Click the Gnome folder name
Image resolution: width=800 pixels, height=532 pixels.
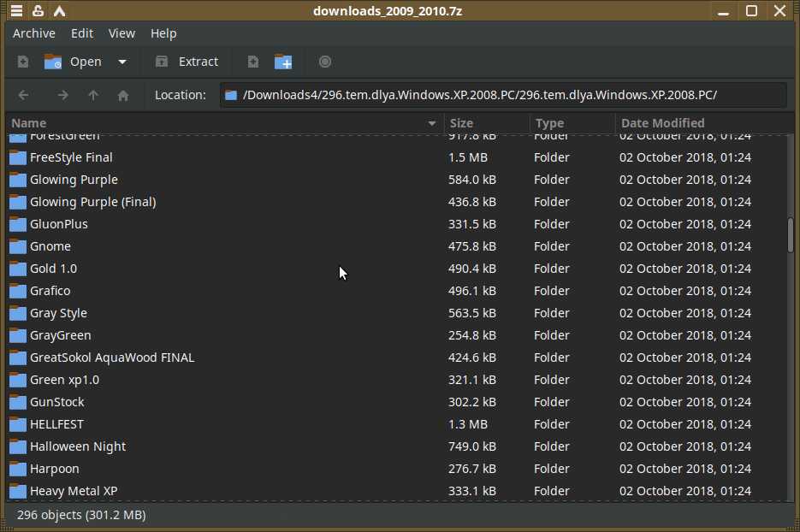click(50, 246)
